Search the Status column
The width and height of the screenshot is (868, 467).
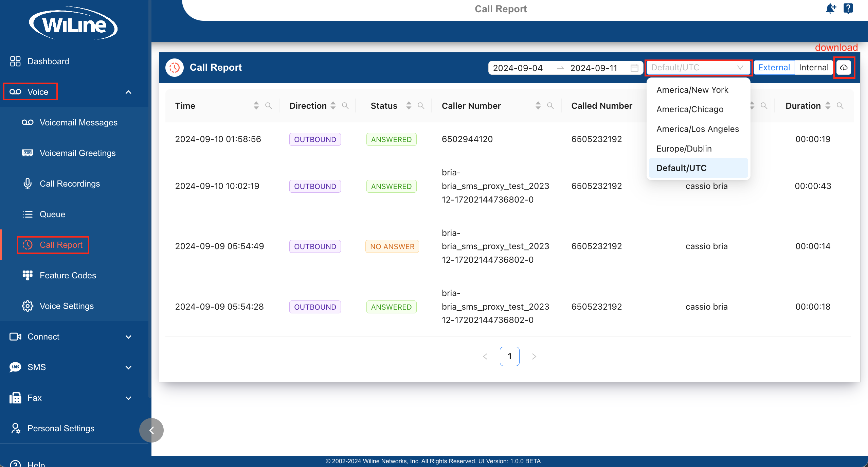421,106
